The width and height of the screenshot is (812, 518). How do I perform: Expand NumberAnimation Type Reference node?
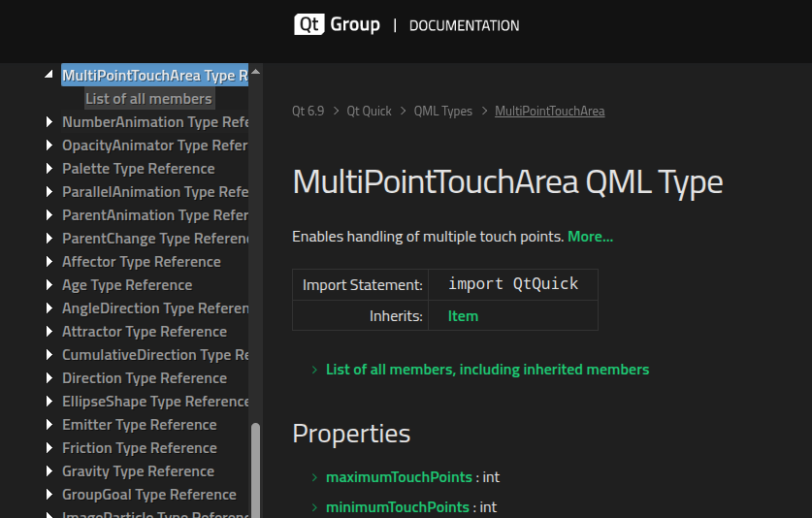coord(49,121)
